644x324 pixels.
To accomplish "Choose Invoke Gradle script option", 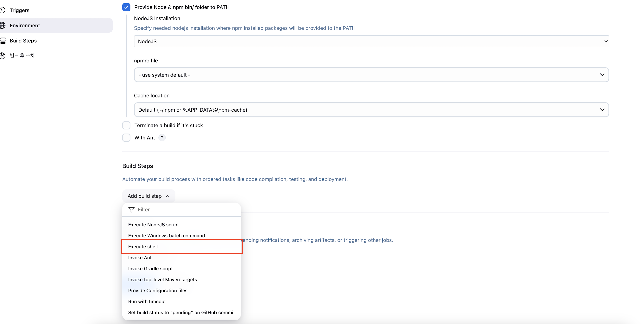I will pyautogui.click(x=150, y=269).
